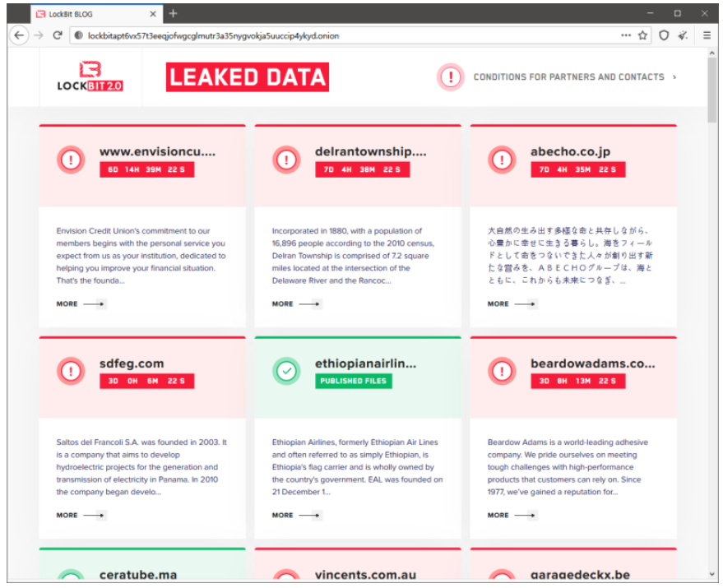Open the browser hamburger menu
The image size is (723, 588).
pyautogui.click(x=707, y=35)
